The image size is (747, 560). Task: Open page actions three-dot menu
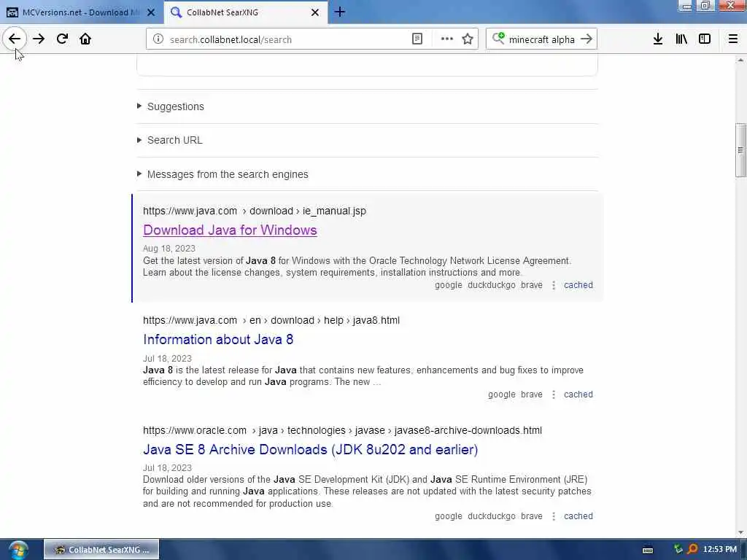447,39
